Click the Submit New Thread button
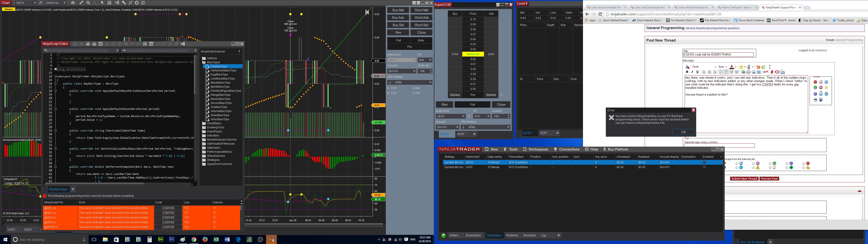The width and height of the screenshot is (868, 244). 744,179
